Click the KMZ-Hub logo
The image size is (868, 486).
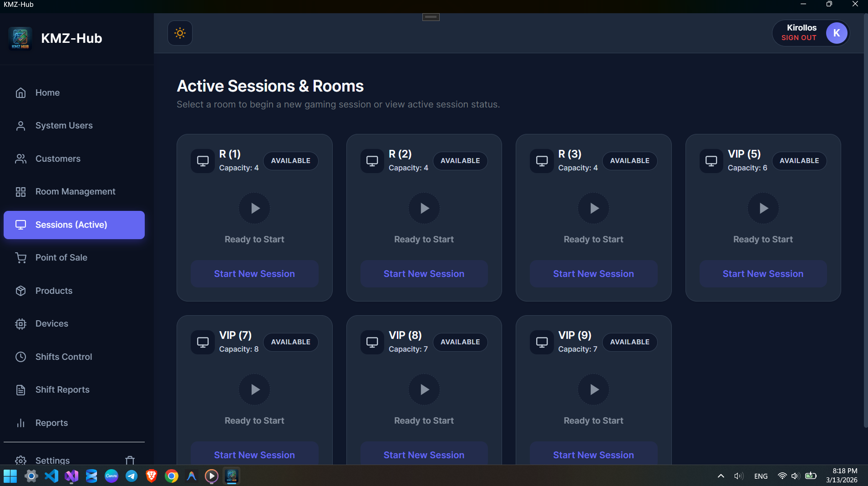tap(20, 38)
